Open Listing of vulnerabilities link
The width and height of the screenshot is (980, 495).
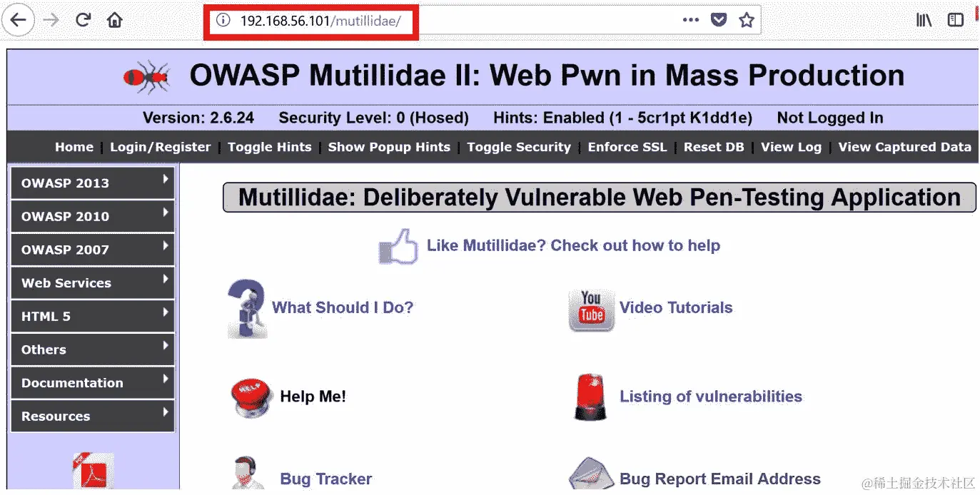711,397
